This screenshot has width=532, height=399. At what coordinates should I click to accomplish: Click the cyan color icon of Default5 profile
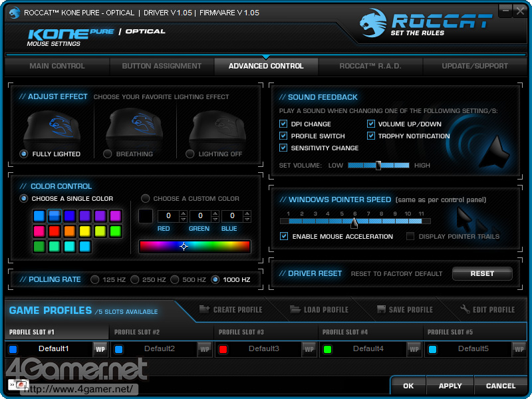(432, 350)
